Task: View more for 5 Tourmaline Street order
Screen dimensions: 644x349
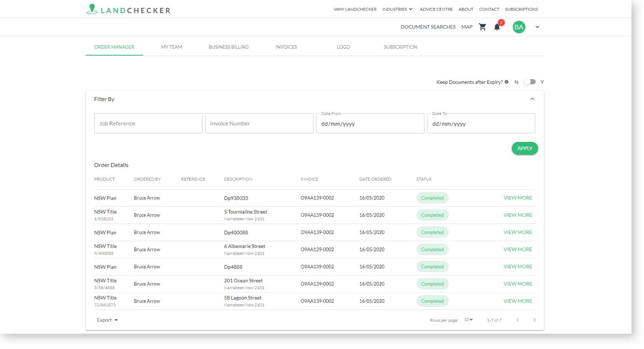Action: [x=517, y=215]
